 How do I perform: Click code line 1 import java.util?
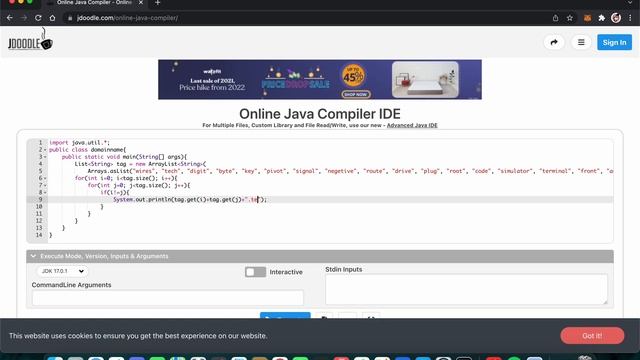(80, 142)
